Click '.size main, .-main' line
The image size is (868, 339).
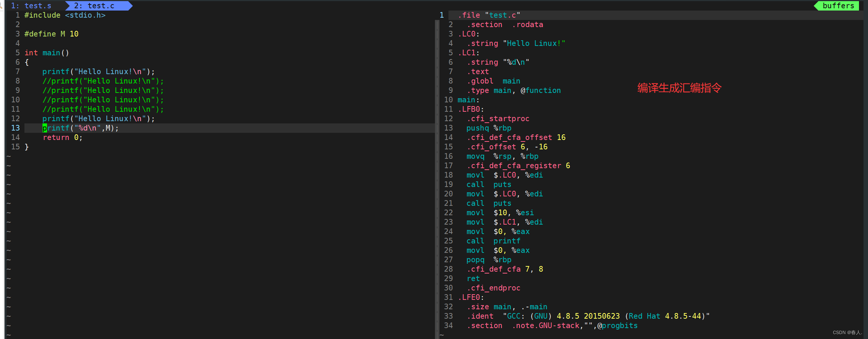507,307
